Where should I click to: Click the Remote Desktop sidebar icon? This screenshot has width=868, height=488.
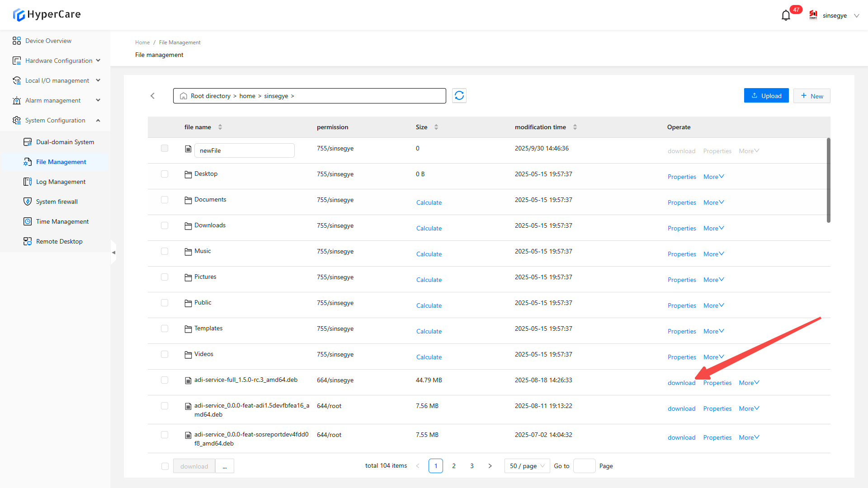point(28,241)
